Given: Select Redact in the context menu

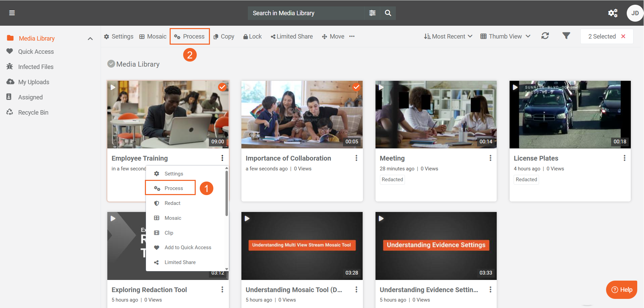Looking at the screenshot, I should coord(172,203).
